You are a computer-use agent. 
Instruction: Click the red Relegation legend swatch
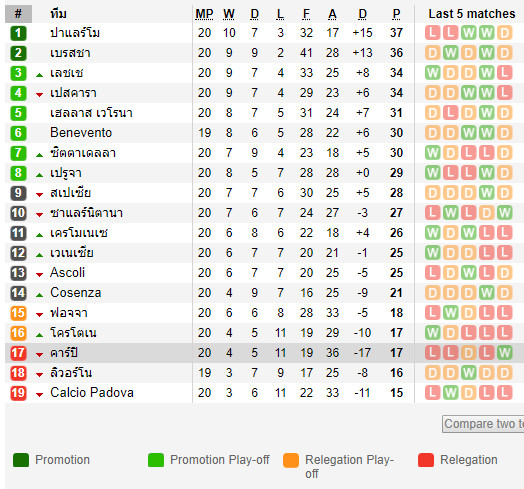click(426, 460)
